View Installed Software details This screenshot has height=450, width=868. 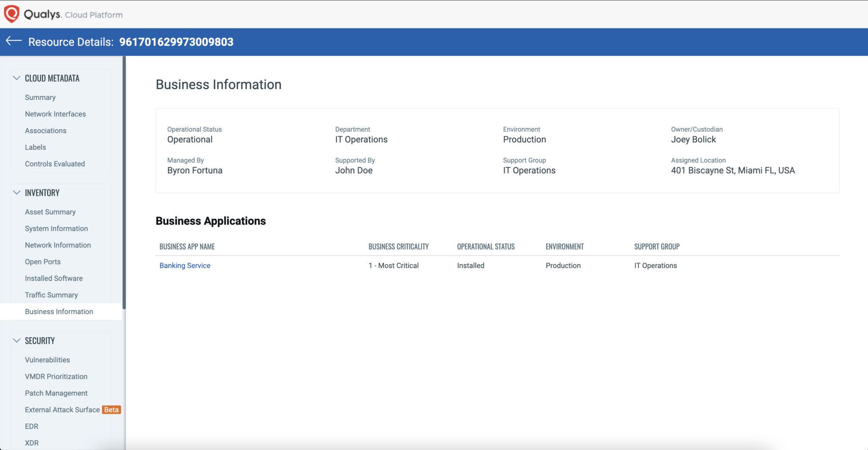53,278
